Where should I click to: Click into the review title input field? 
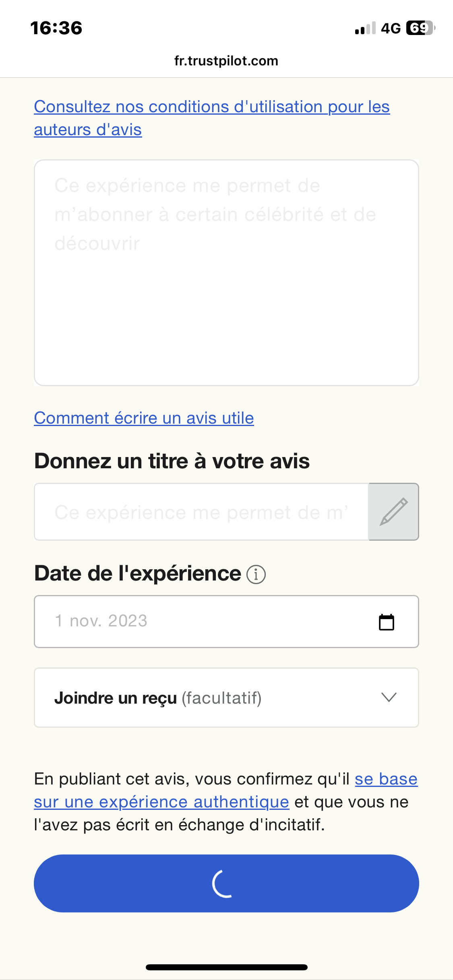point(201,512)
